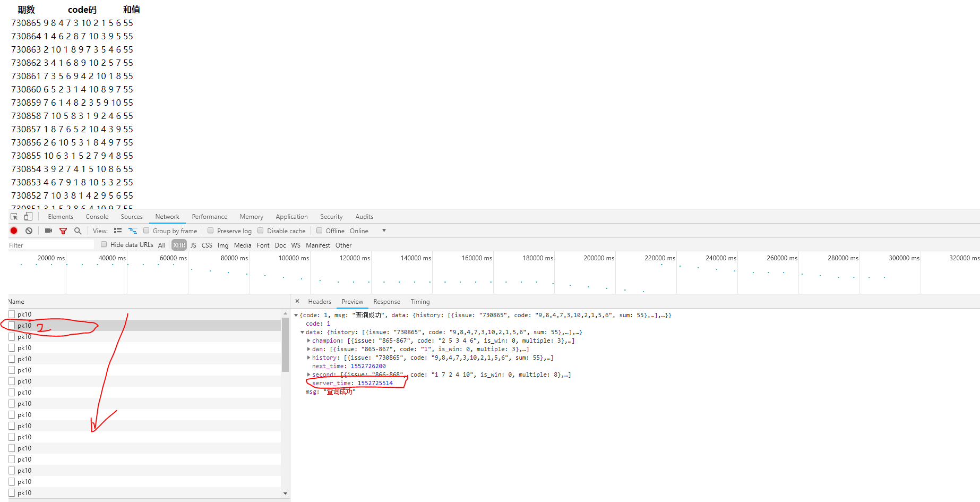
Task: Tick the Disable cache checkbox
Action: click(x=260, y=231)
